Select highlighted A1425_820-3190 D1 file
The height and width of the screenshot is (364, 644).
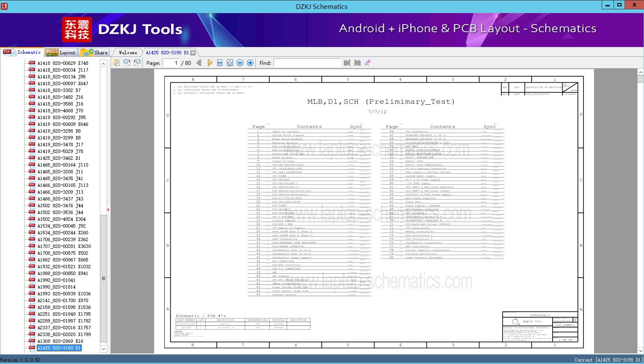(x=59, y=348)
